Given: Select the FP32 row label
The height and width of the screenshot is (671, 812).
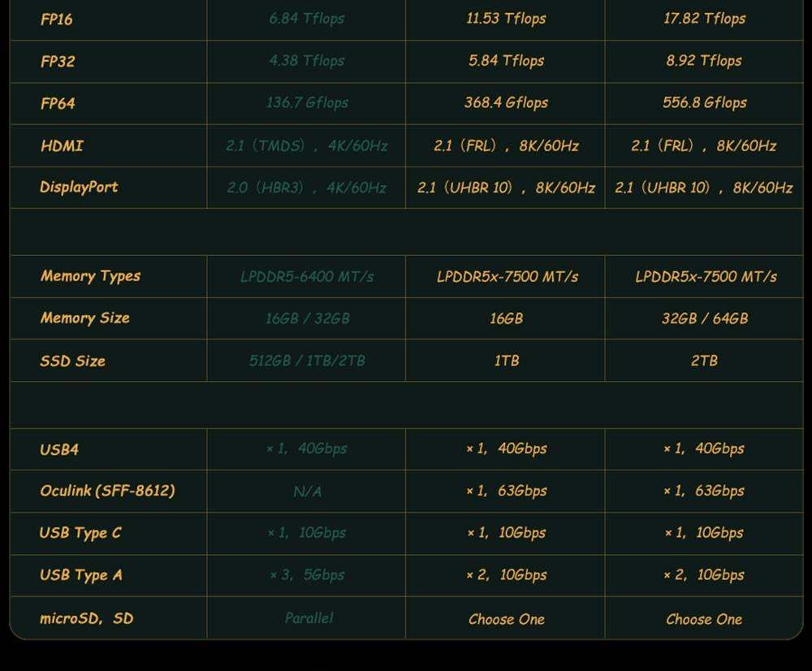Looking at the screenshot, I should [58, 61].
